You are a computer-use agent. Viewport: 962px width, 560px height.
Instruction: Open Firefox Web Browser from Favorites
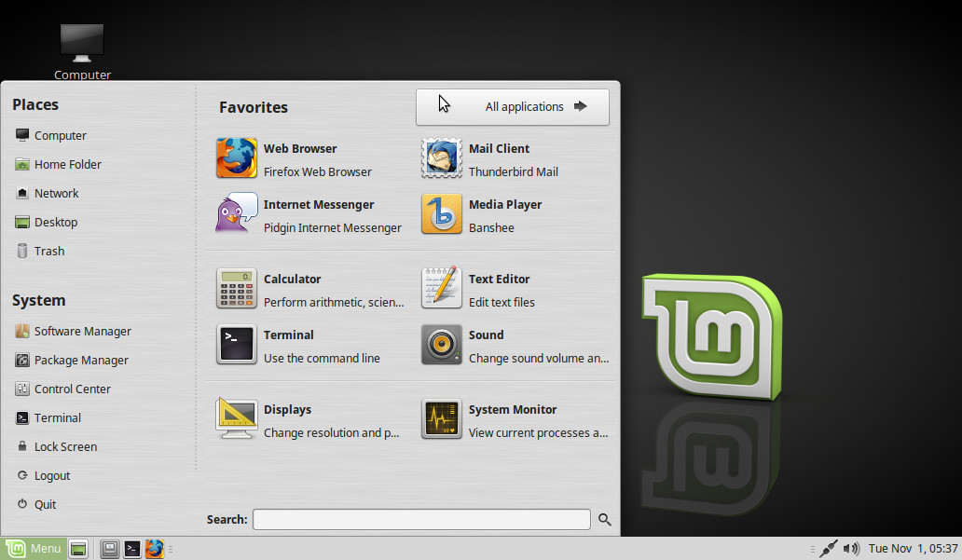(x=237, y=158)
